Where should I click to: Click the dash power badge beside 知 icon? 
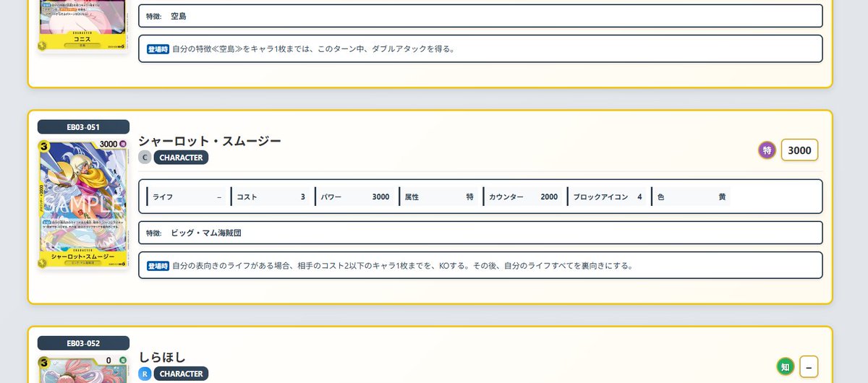809,366
